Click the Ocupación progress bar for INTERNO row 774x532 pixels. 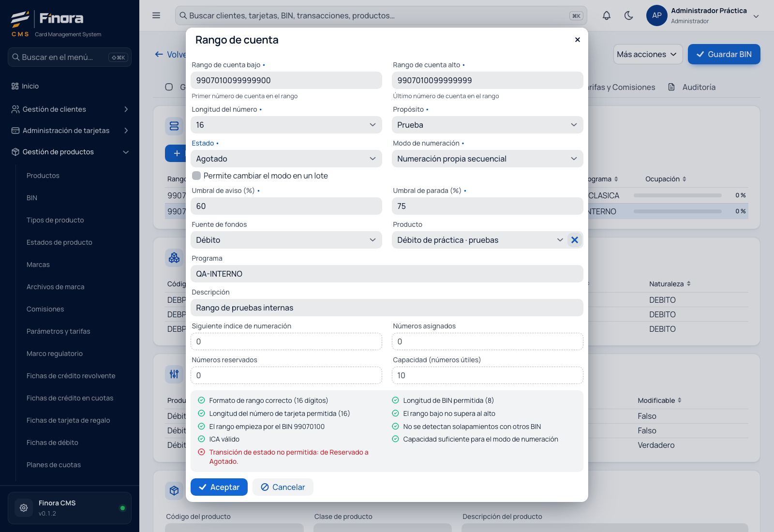point(678,211)
